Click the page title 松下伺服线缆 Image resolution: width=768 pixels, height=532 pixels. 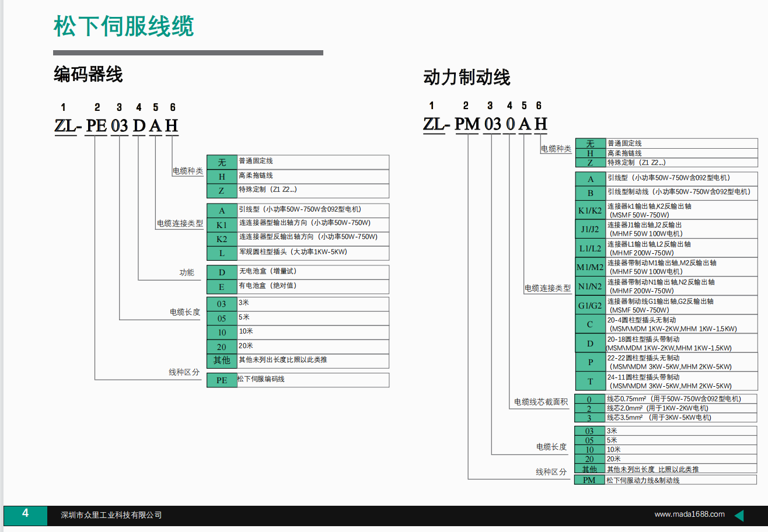click(124, 26)
